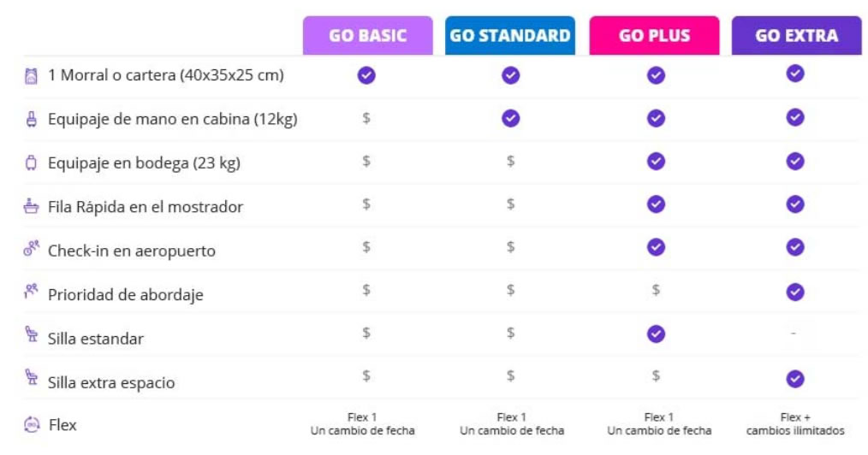Click GO PLUS dollar sign for Silla extra espacio

pos(656,376)
